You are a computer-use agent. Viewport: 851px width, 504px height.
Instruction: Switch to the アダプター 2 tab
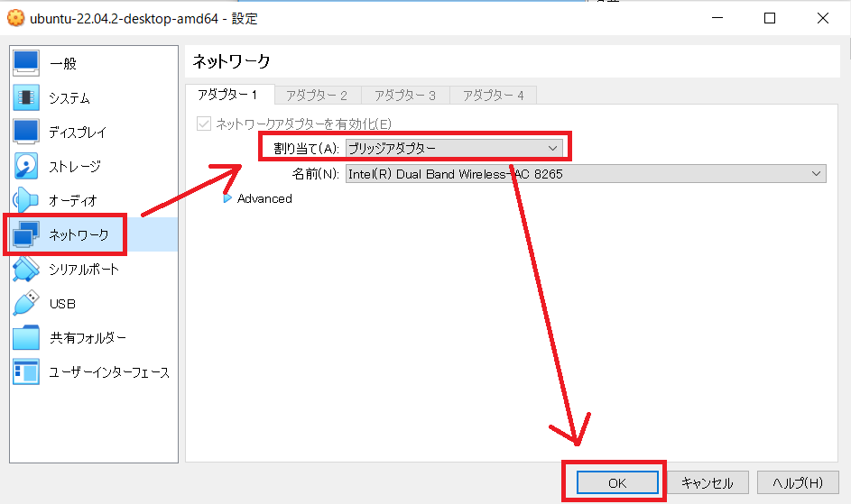[318, 95]
